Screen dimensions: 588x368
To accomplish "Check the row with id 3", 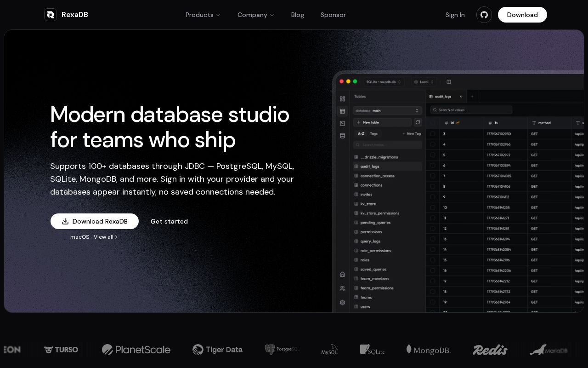I will tap(433, 134).
